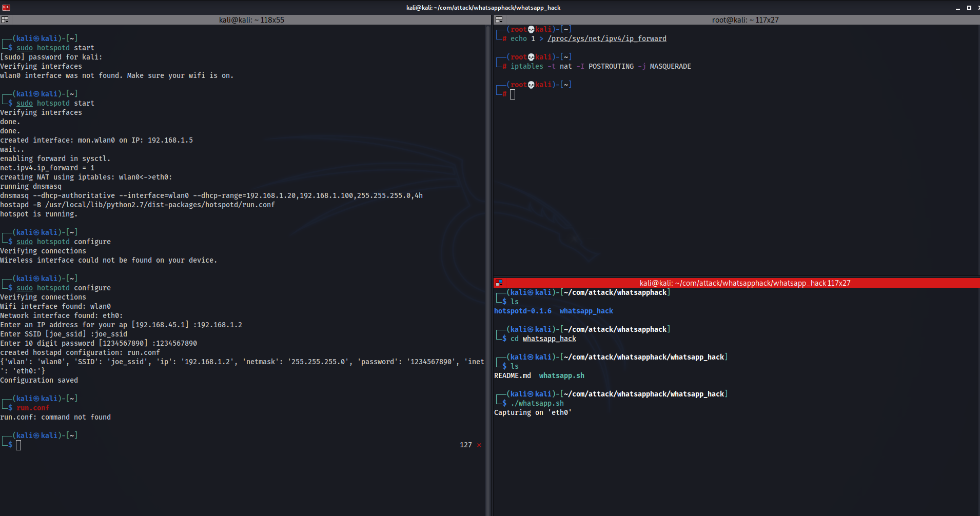Click the hotspotd-0.1.6 directory name
The height and width of the screenshot is (516, 980).
tap(523, 311)
